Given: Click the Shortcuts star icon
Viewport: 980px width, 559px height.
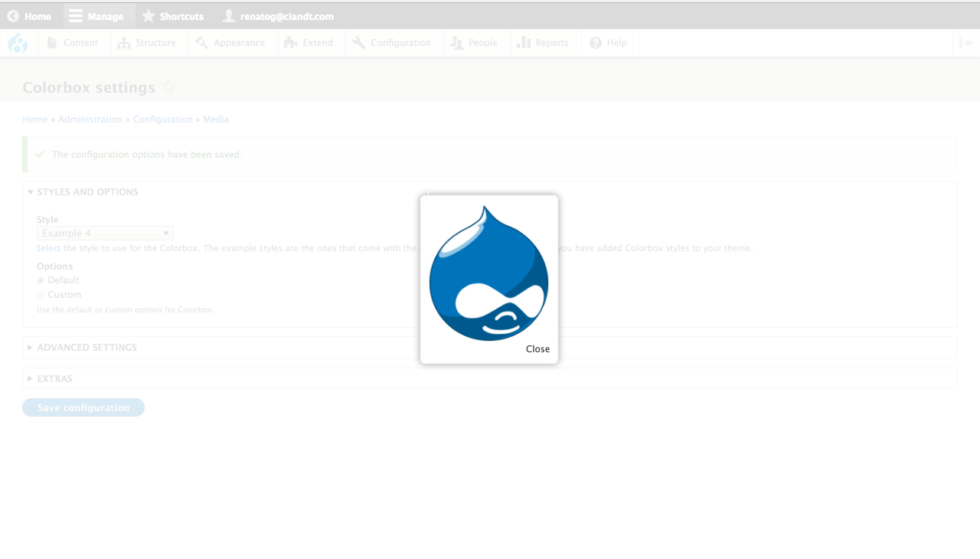Looking at the screenshot, I should (x=149, y=16).
